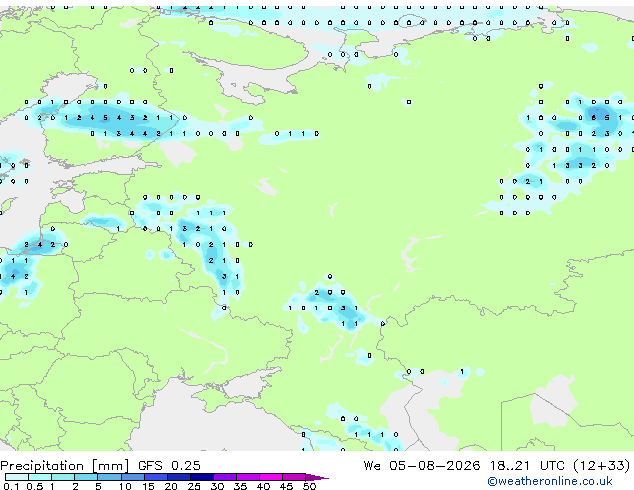Click the legend label '45'
The width and height of the screenshot is (634, 490).
click(x=286, y=486)
